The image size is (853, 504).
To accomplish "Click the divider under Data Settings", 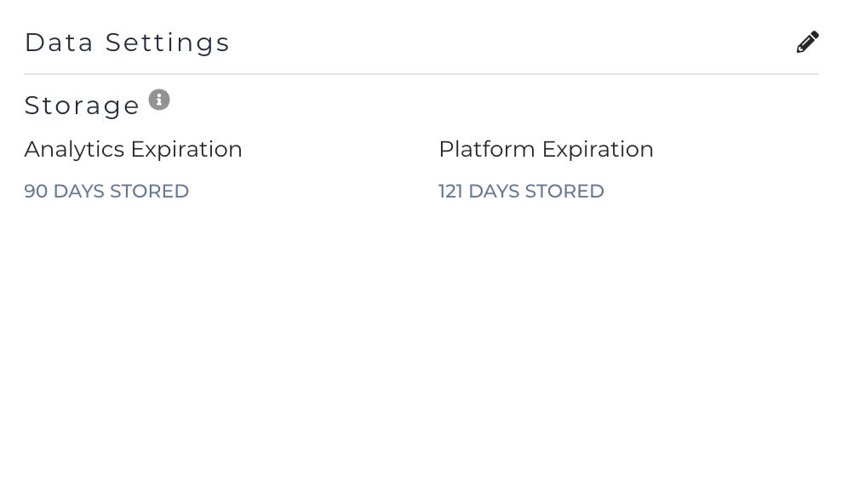I will (x=421, y=74).
